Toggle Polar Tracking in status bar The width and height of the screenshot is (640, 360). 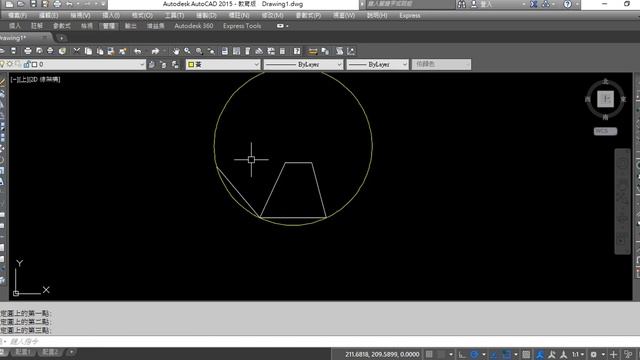474,354
